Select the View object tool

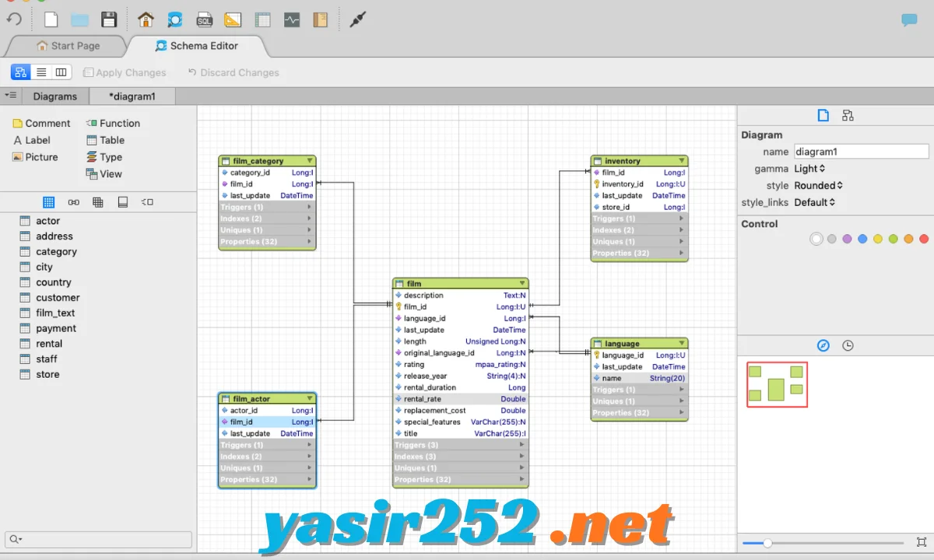104,174
